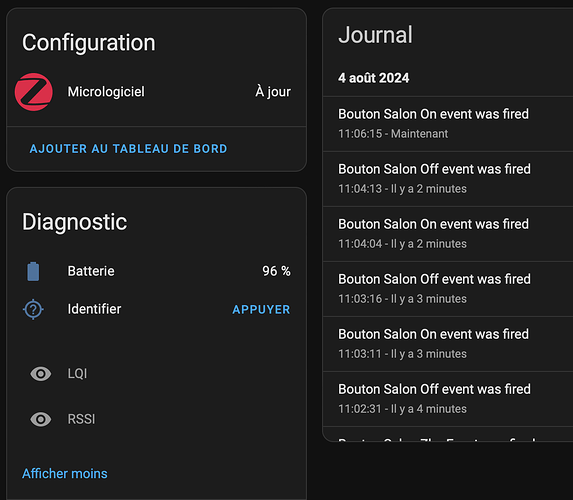Viewport: 573px width, 500px height.
Task: Click the À jour firmware status
Action: point(273,91)
